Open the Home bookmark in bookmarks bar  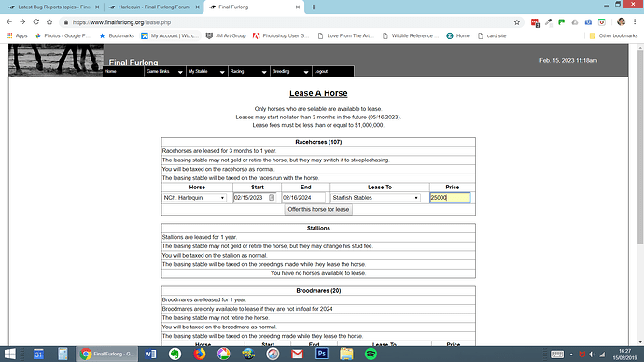[x=458, y=35]
